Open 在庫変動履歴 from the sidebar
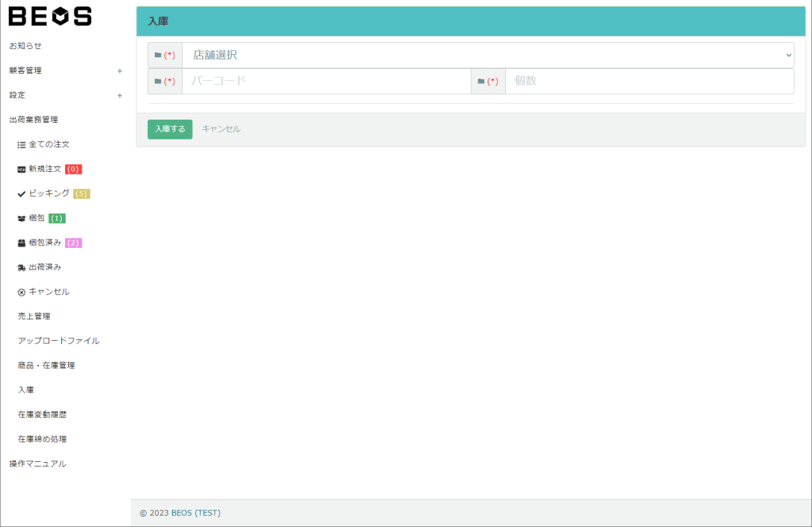The image size is (812, 527). [x=42, y=414]
